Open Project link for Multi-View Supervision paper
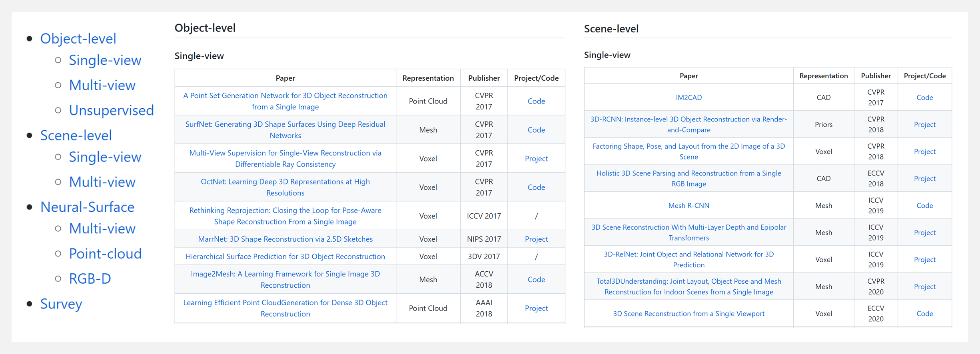This screenshot has width=980, height=354. pos(536,159)
